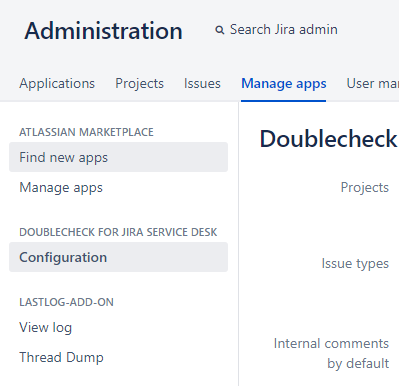Screen dimensions: 399x386
Task: Open the partially visible User management tab
Action: point(373,83)
